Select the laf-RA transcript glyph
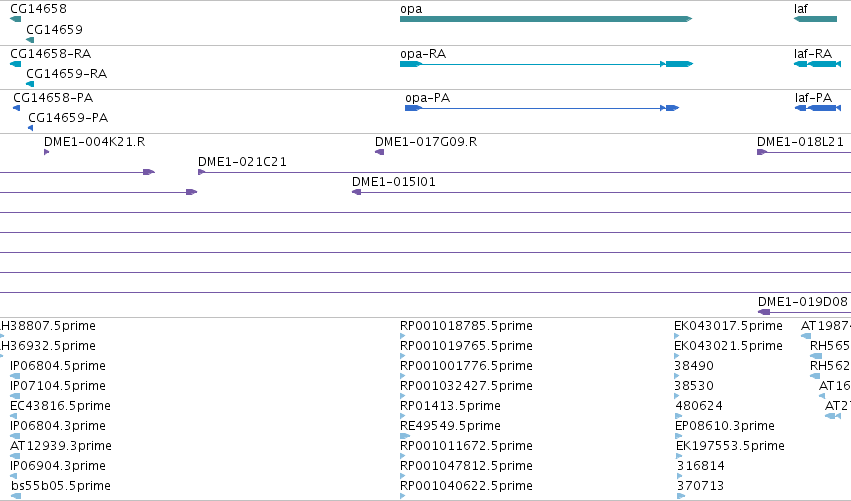This screenshot has height=501, width=851. (x=817, y=64)
